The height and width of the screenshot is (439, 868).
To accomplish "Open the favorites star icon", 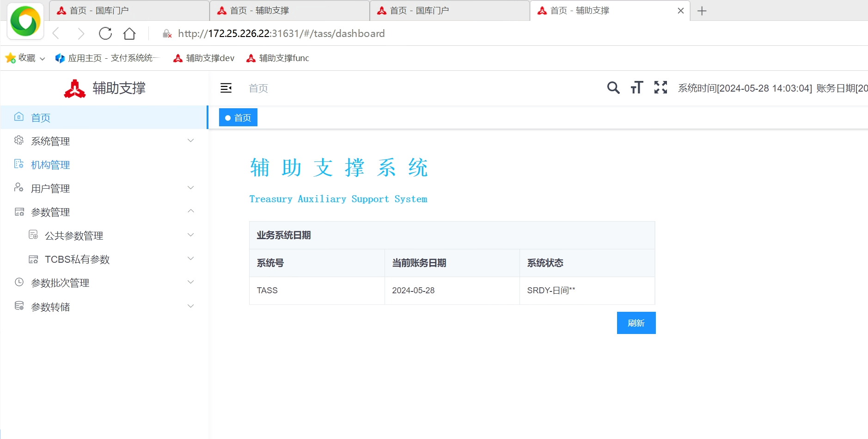I will pyautogui.click(x=10, y=58).
